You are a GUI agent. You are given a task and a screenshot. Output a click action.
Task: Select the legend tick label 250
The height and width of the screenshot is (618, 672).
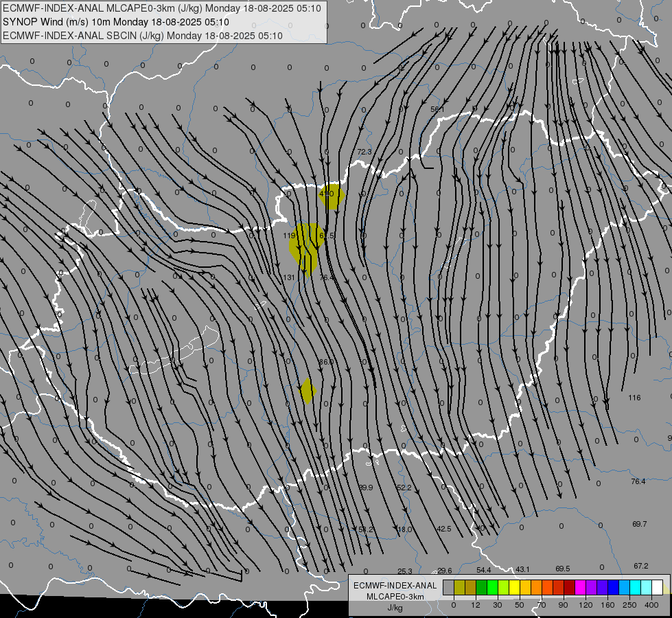pos(629,605)
